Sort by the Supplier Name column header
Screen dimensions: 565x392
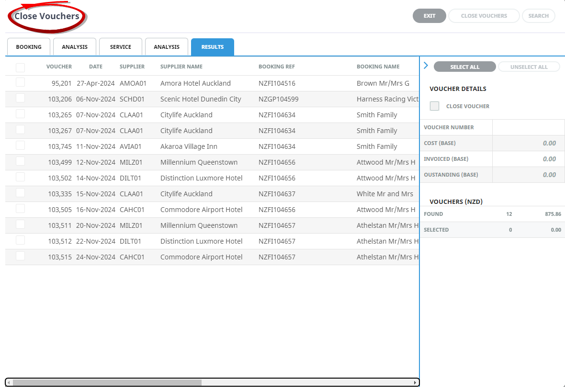181,67
